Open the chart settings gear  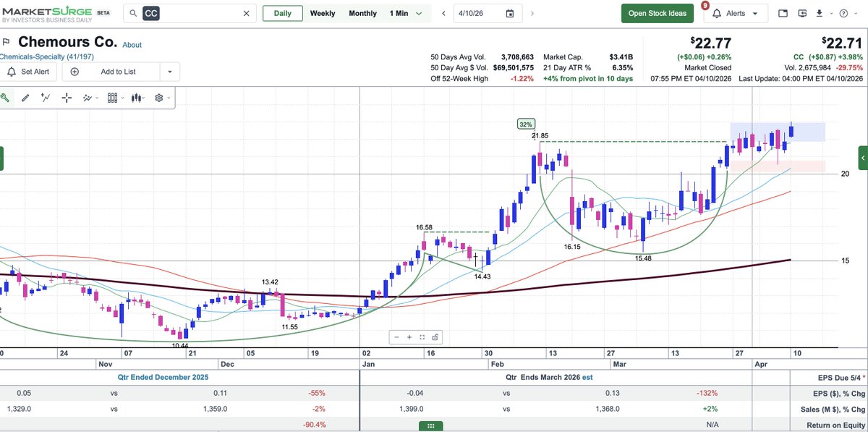pyautogui.click(x=159, y=98)
